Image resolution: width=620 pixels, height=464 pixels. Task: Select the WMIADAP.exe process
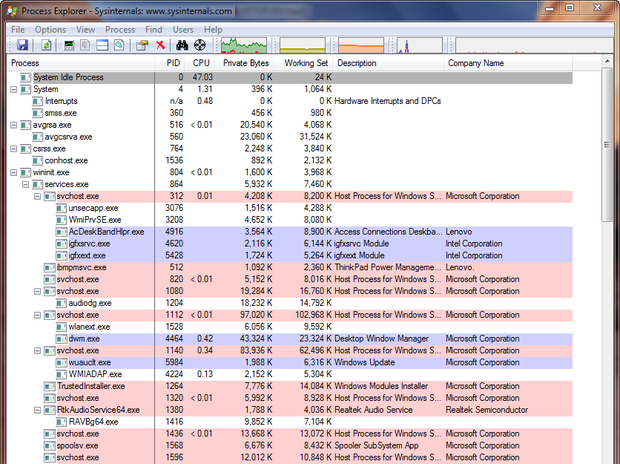pos(290,374)
